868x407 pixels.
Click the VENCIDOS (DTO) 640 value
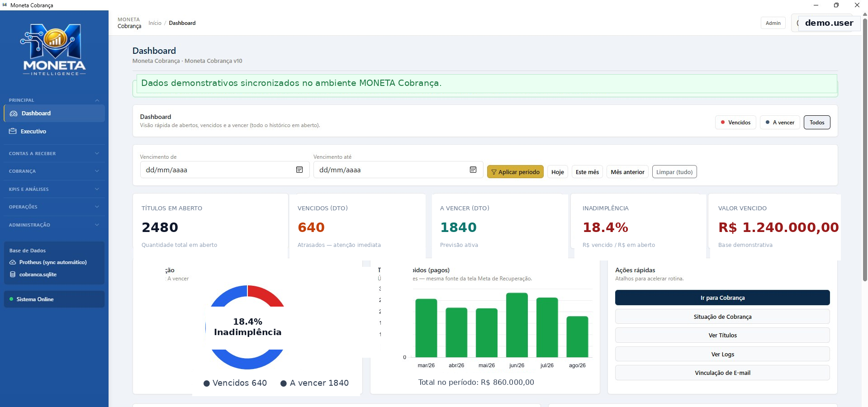click(311, 227)
